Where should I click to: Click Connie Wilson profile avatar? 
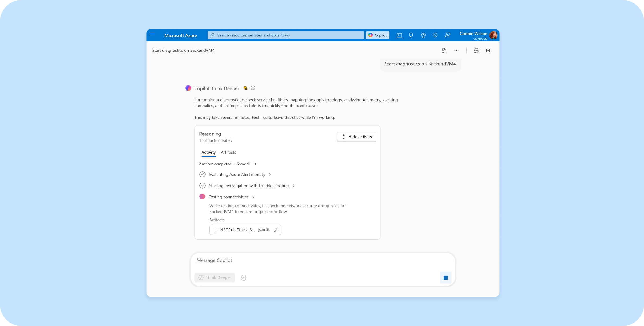pos(493,35)
